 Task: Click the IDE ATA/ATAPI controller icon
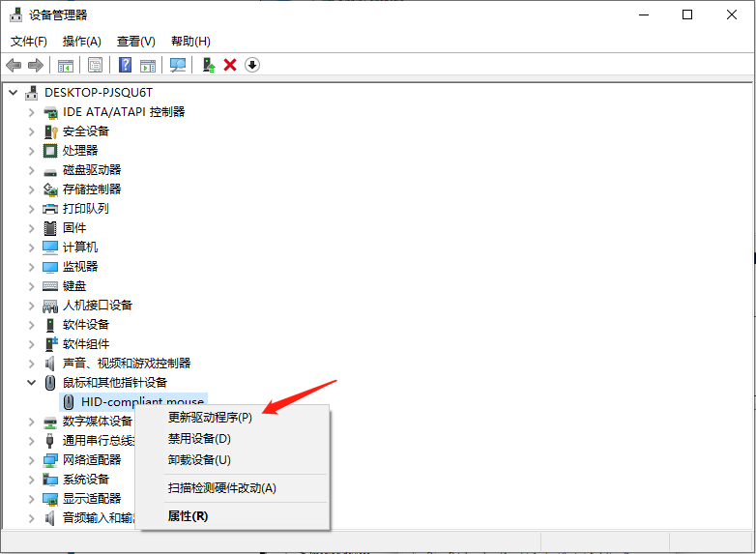click(x=50, y=113)
